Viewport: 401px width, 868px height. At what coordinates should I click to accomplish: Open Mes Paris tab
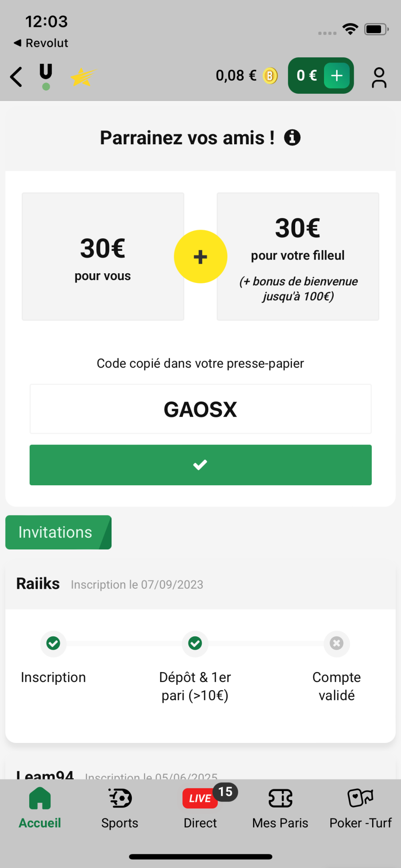coord(280,808)
